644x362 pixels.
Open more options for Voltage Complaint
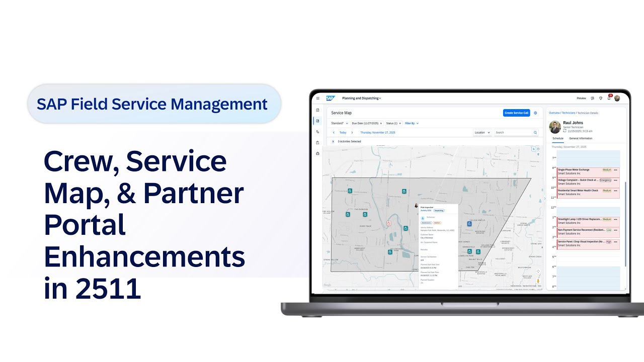click(x=615, y=180)
